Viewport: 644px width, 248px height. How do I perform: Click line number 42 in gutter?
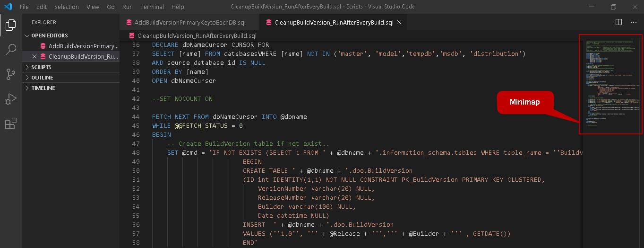click(136, 99)
